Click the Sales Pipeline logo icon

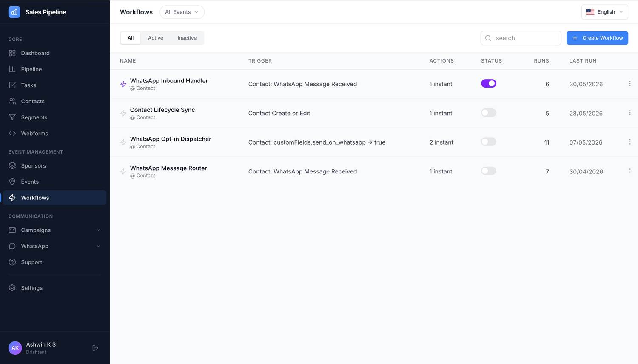pos(14,12)
